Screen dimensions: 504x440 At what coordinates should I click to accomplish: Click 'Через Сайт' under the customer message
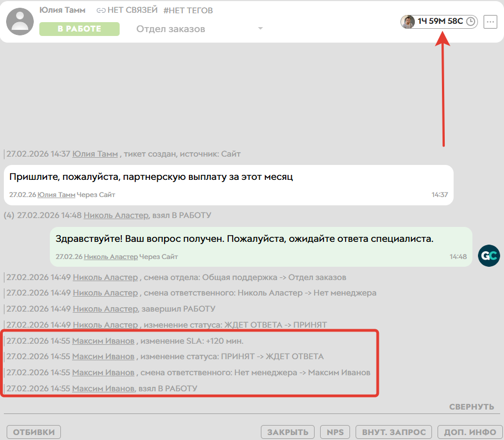[96, 195]
